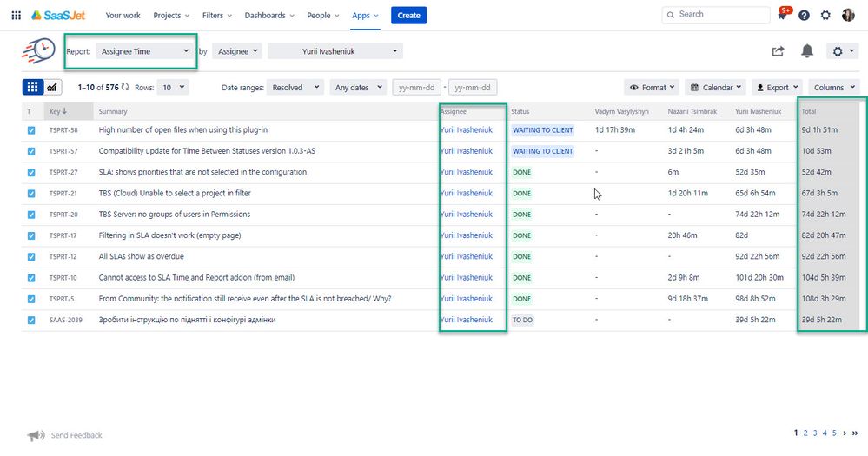Go to page 3
Viewport: 868px width, 456px height.
[815, 433]
